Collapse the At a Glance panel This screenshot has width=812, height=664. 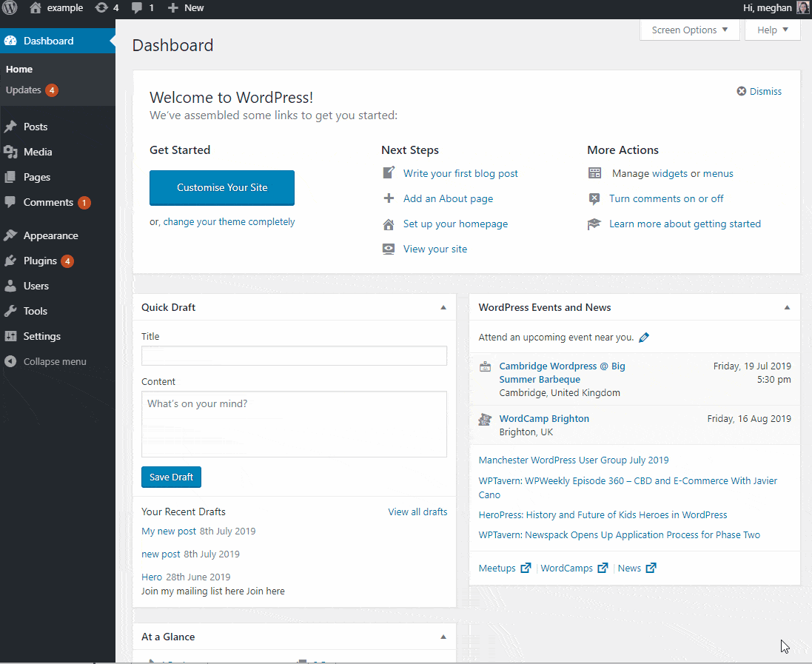click(443, 637)
